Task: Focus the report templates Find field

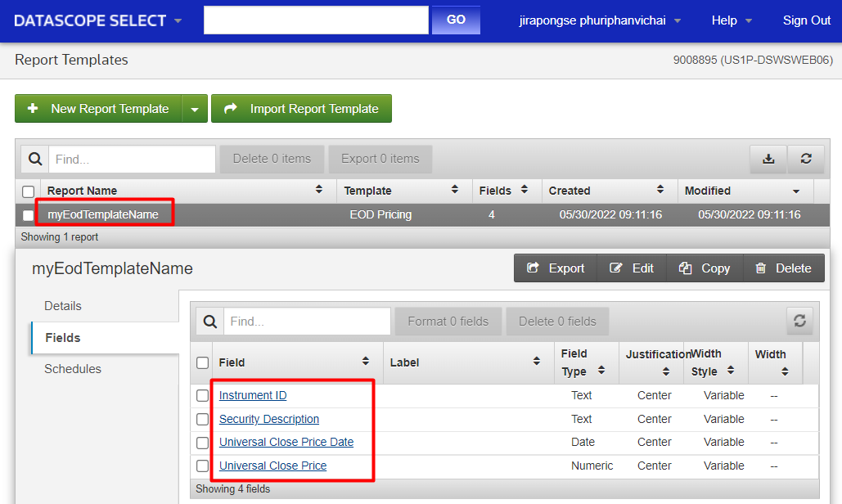Action: [x=132, y=159]
